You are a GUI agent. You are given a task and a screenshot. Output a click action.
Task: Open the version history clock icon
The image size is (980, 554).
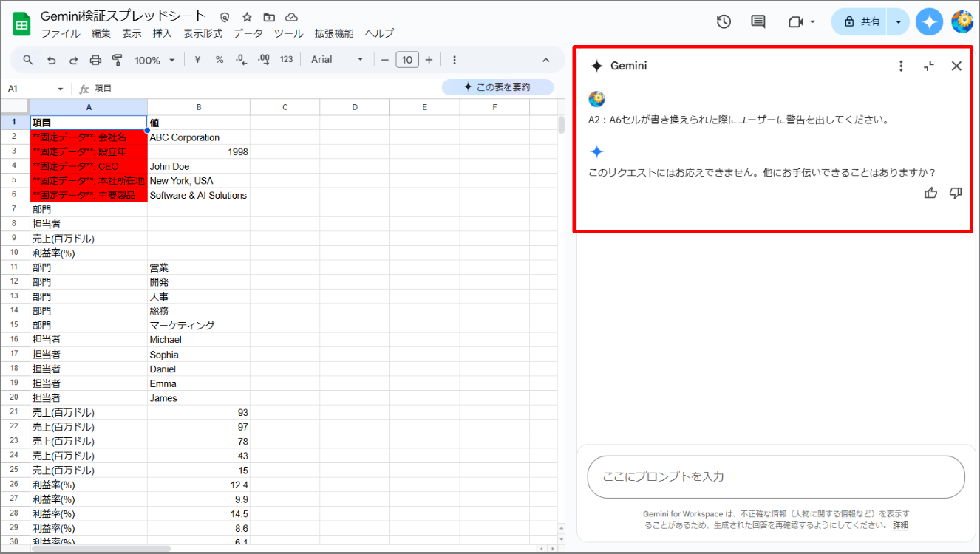click(x=724, y=22)
